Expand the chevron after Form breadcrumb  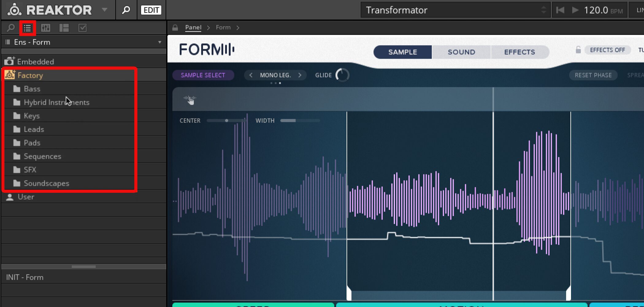coord(238,28)
